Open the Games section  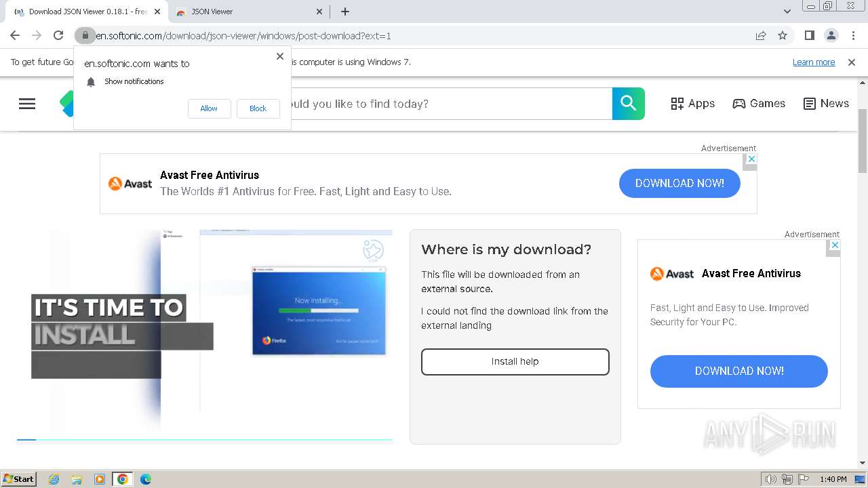(x=759, y=104)
